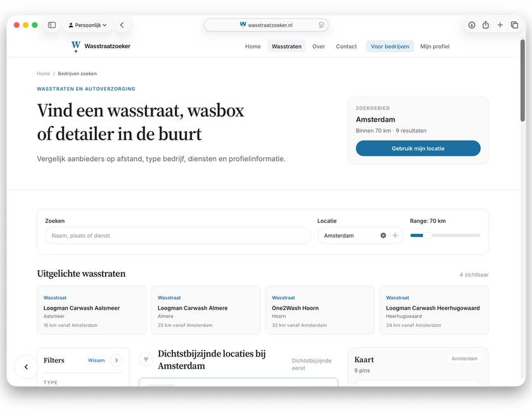The image size is (532, 415).
Task: Click the Bedrijven zoeken breadcrumb
Action: pyautogui.click(x=77, y=73)
